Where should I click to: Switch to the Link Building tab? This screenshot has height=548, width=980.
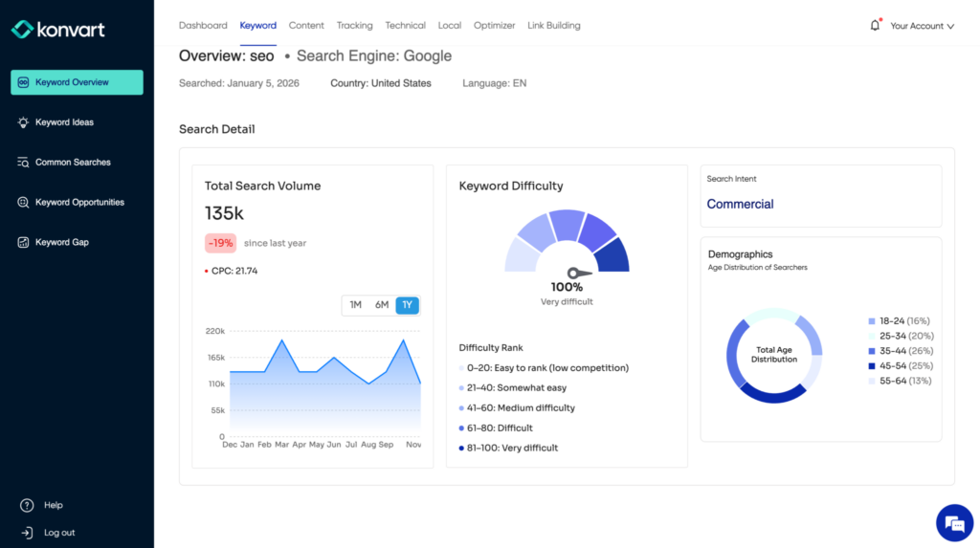coord(554,26)
